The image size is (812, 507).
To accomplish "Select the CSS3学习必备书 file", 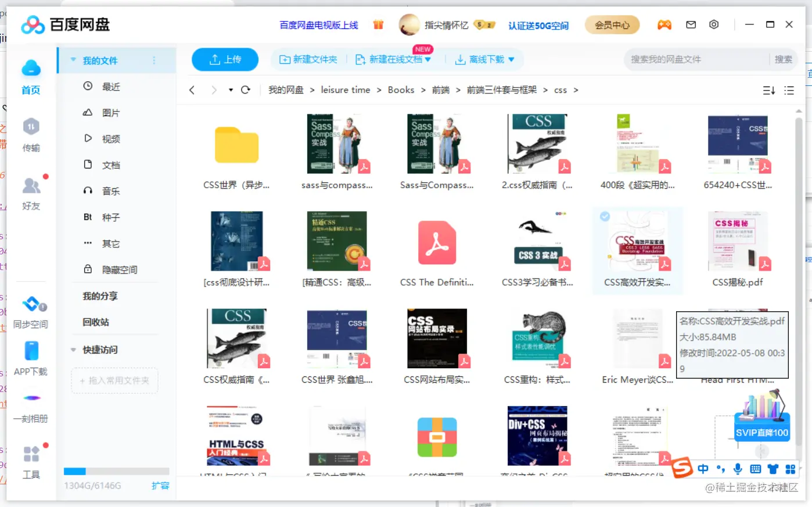I will coord(537,250).
